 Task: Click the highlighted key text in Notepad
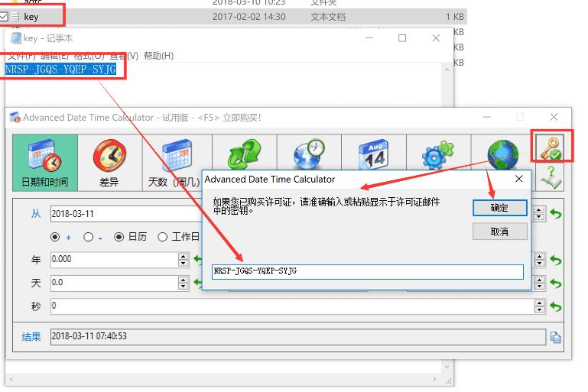[x=60, y=70]
